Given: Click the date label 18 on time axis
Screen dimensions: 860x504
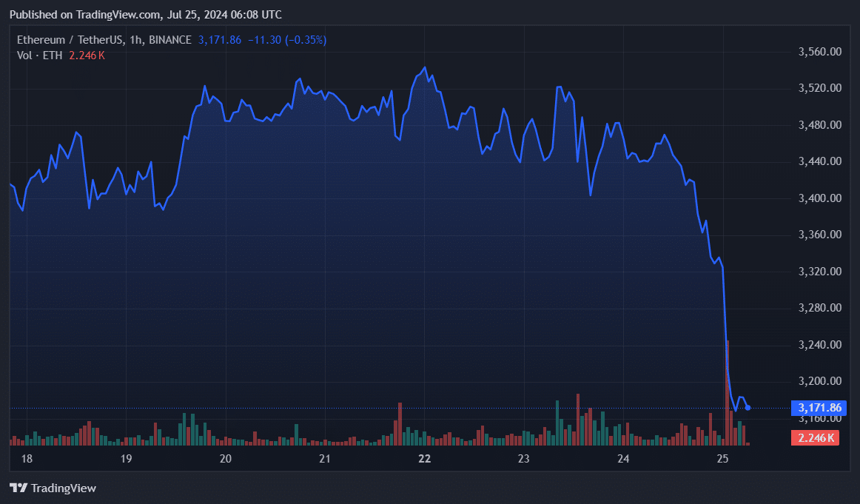Looking at the screenshot, I should click(x=27, y=458).
